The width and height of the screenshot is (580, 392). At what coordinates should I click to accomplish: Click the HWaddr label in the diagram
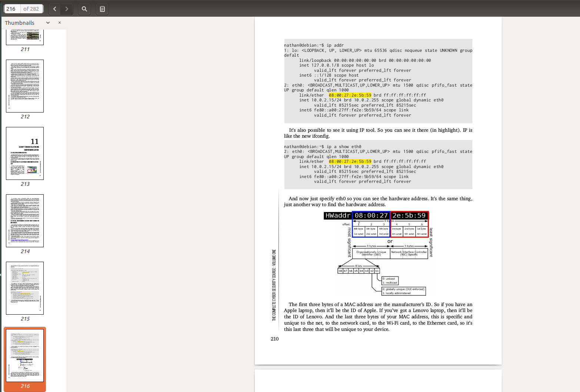point(337,215)
